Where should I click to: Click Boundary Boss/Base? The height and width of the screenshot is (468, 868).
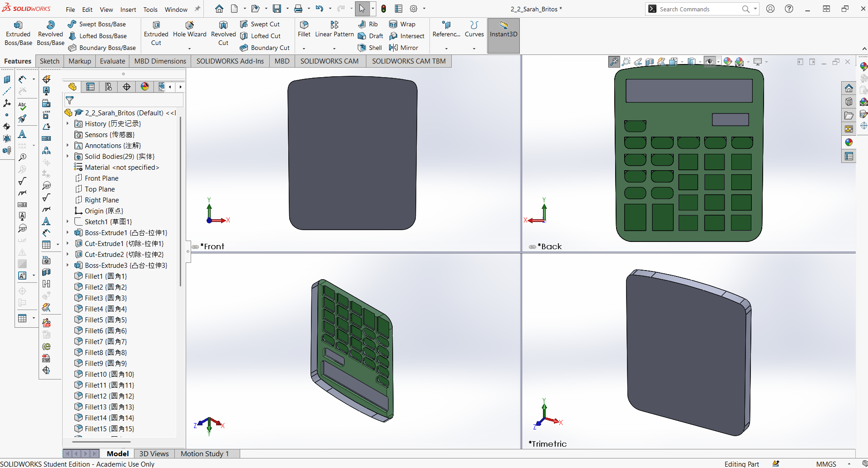coord(102,48)
